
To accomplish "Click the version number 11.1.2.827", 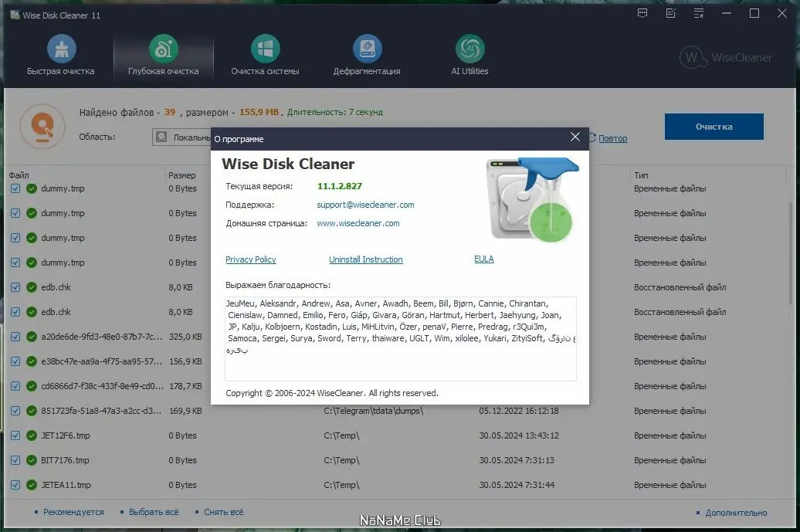I will tap(339, 186).
